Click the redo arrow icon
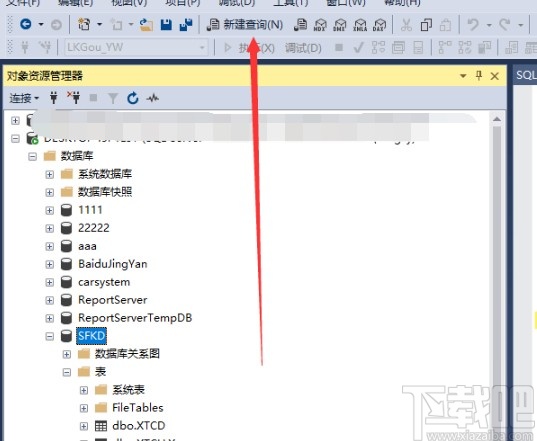 [505, 25]
